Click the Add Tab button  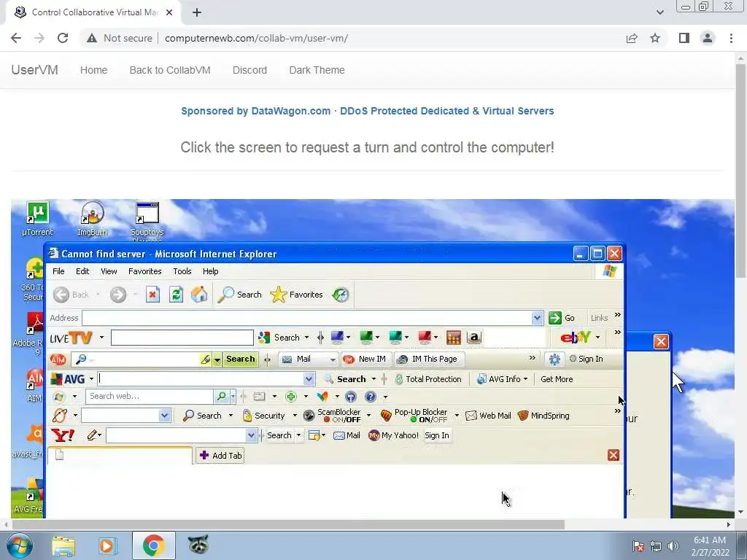click(220, 456)
